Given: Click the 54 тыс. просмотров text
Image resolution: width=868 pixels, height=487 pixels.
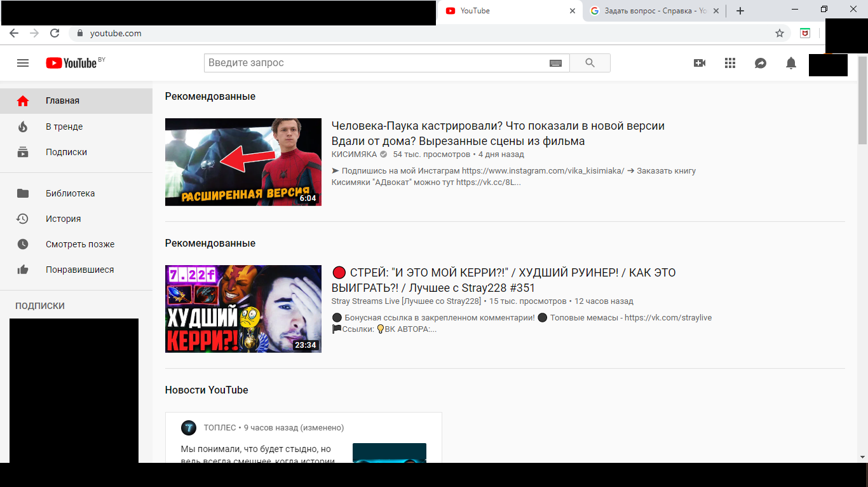Looking at the screenshot, I should (x=431, y=154).
